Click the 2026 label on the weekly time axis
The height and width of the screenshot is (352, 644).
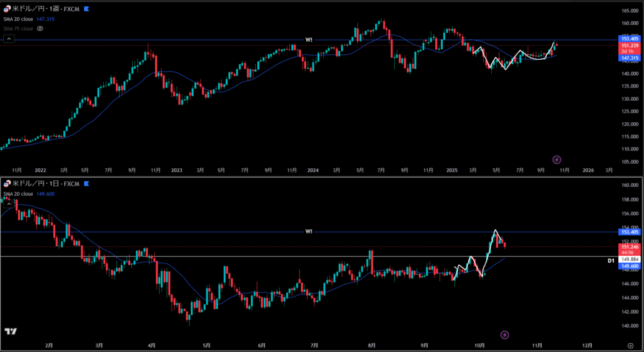click(x=588, y=170)
